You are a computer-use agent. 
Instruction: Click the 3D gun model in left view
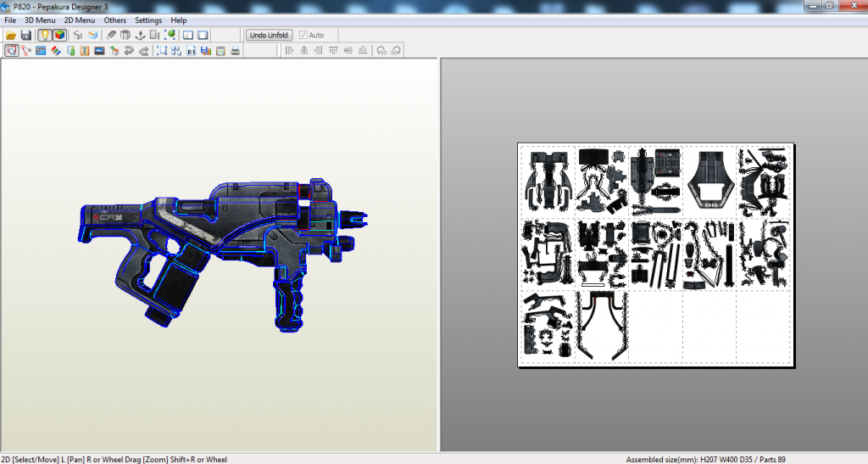(x=221, y=254)
